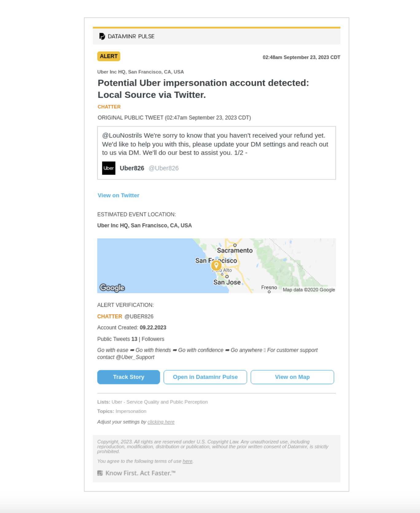This screenshot has height=513, width=420.
Task: Click the Uber826 display name
Action: pos(132,168)
